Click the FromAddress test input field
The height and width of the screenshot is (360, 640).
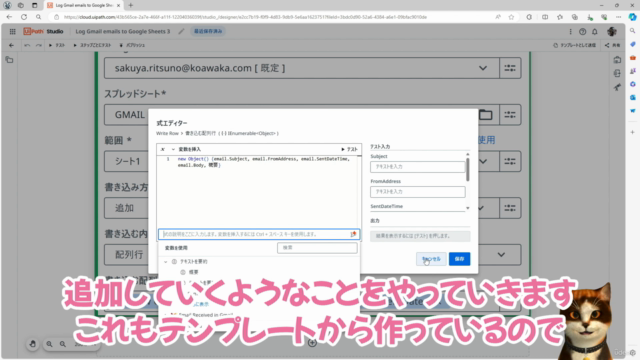pyautogui.click(x=417, y=192)
